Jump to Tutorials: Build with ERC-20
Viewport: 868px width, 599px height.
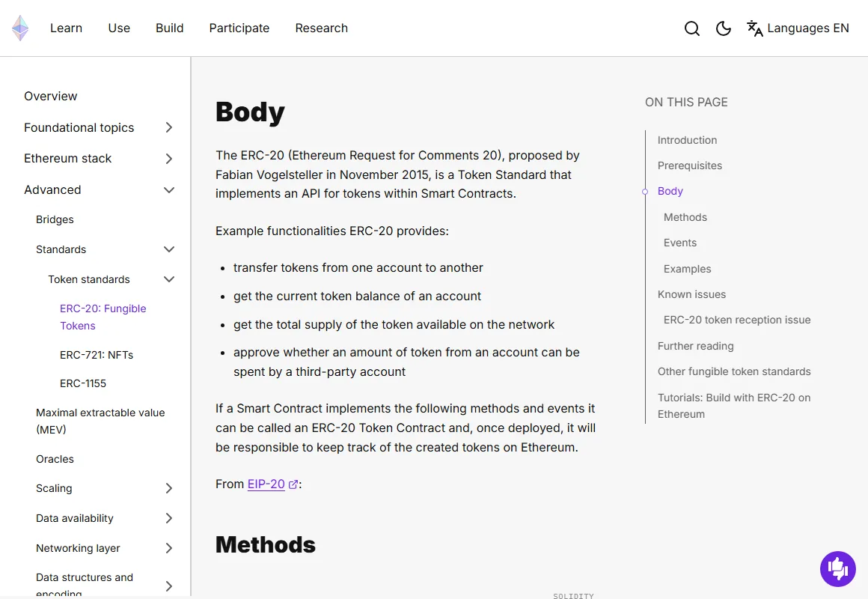734,406
